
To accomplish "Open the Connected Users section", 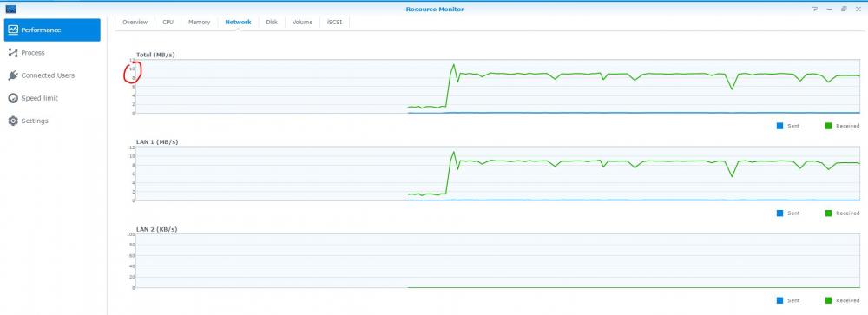I will (x=48, y=75).
